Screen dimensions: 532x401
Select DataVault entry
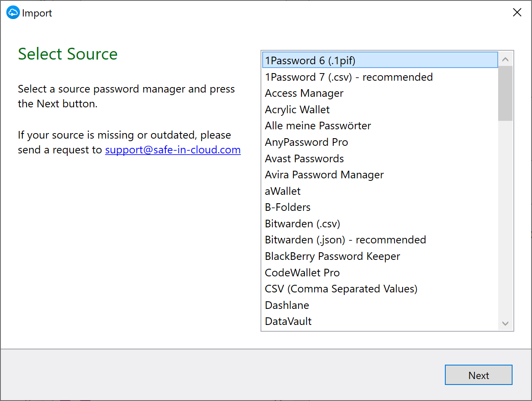coord(380,321)
